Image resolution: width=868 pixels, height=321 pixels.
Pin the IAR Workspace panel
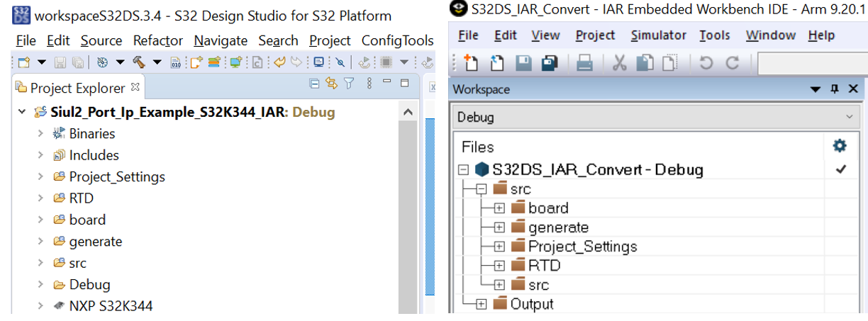(834, 89)
